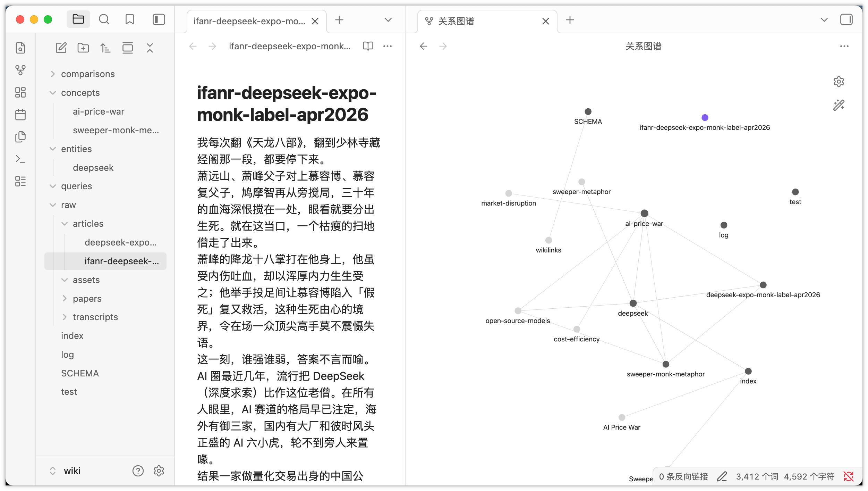This screenshot has height=491, width=868.
Task: Open today's daily note calendar icon
Action: click(20, 115)
